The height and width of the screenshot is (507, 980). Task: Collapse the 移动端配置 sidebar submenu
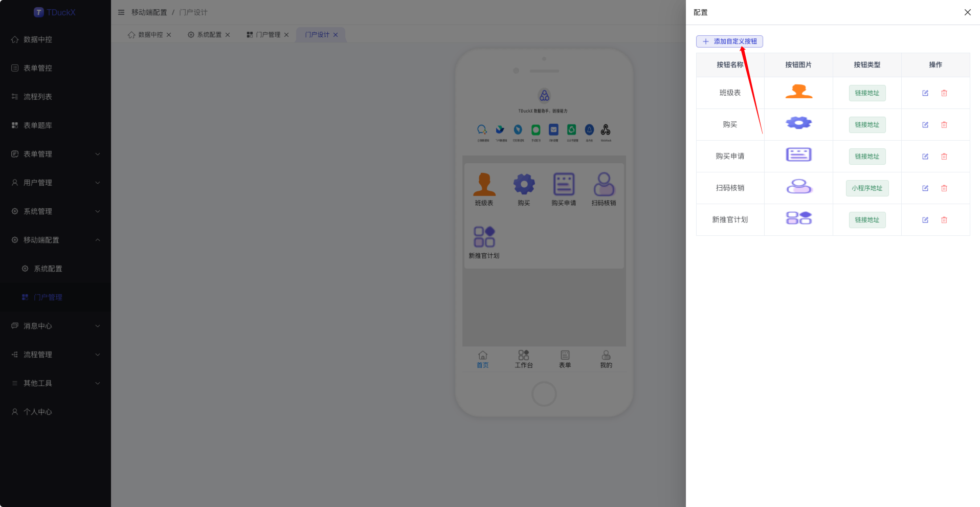pos(55,240)
